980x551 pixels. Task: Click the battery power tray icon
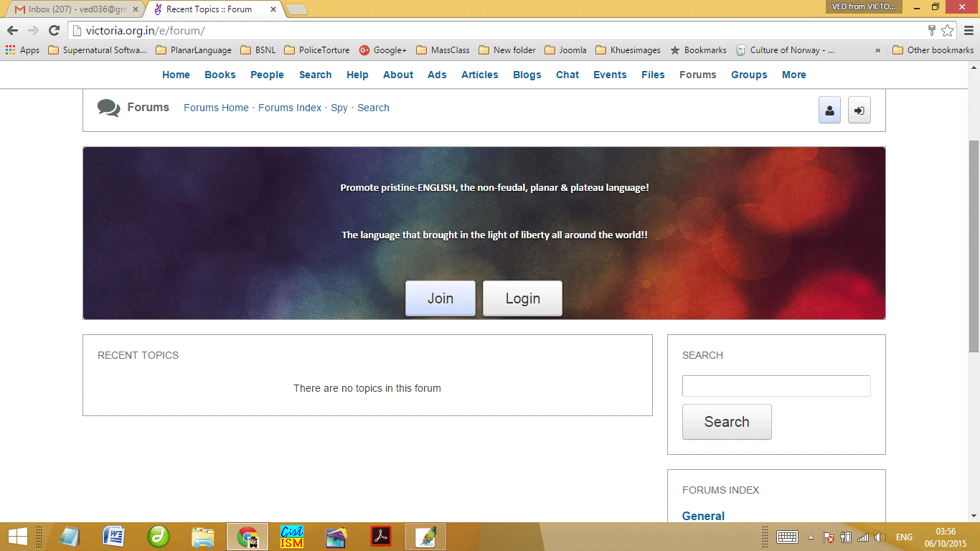[845, 537]
